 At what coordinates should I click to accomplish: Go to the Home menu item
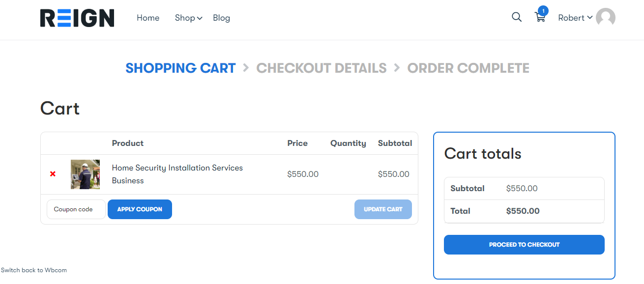pyautogui.click(x=148, y=18)
